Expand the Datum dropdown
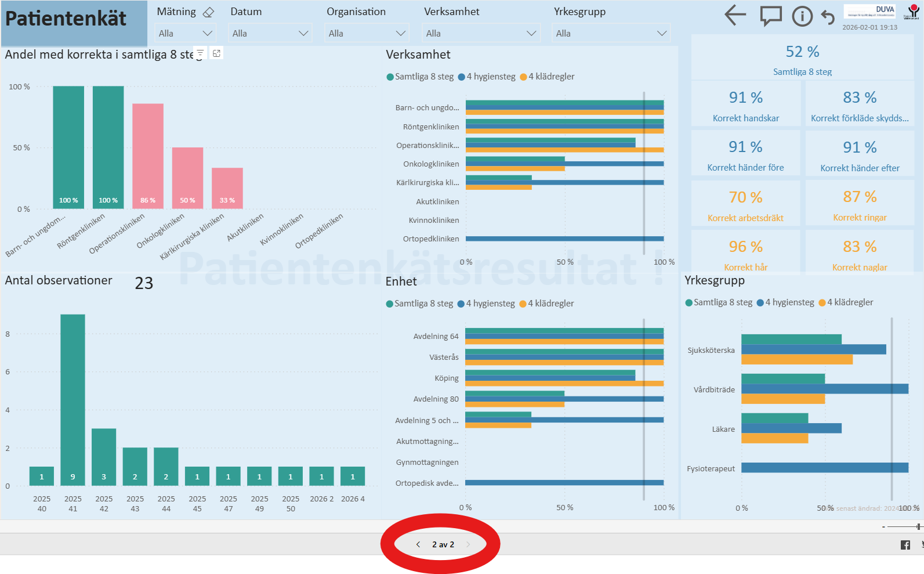Image resolution: width=924 pixels, height=574 pixels. tap(270, 34)
